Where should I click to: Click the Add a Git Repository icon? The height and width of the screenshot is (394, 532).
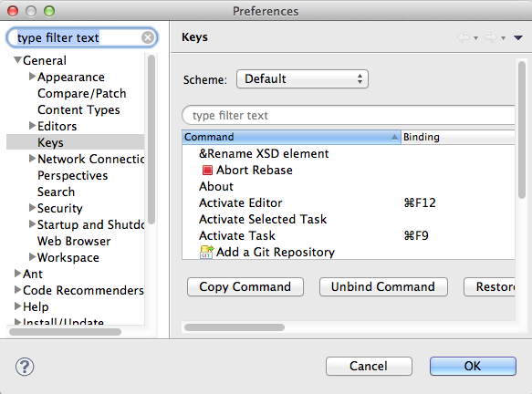pyautogui.click(x=206, y=252)
